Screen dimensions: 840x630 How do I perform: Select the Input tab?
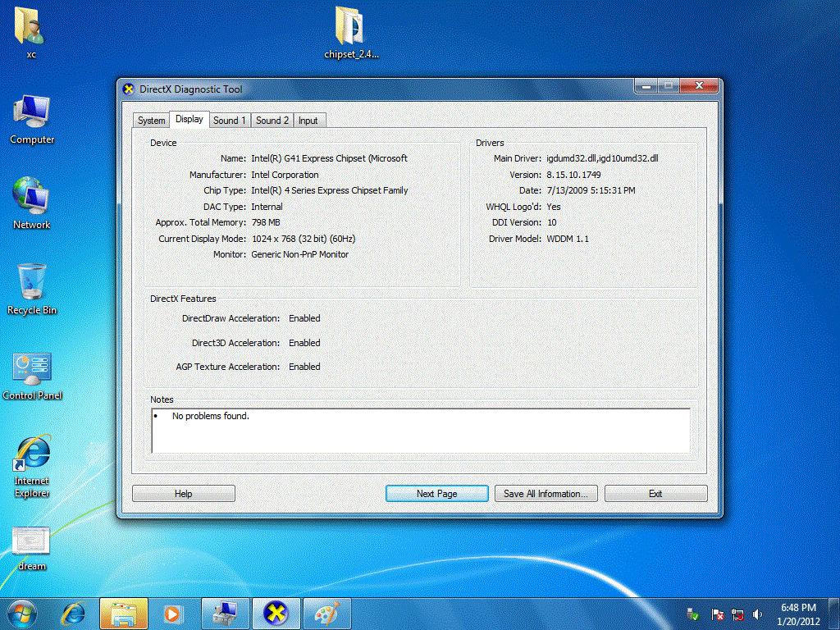coord(308,120)
